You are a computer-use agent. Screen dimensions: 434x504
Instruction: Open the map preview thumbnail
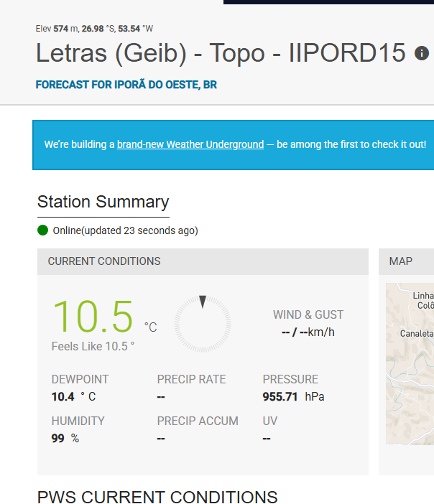[410, 359]
